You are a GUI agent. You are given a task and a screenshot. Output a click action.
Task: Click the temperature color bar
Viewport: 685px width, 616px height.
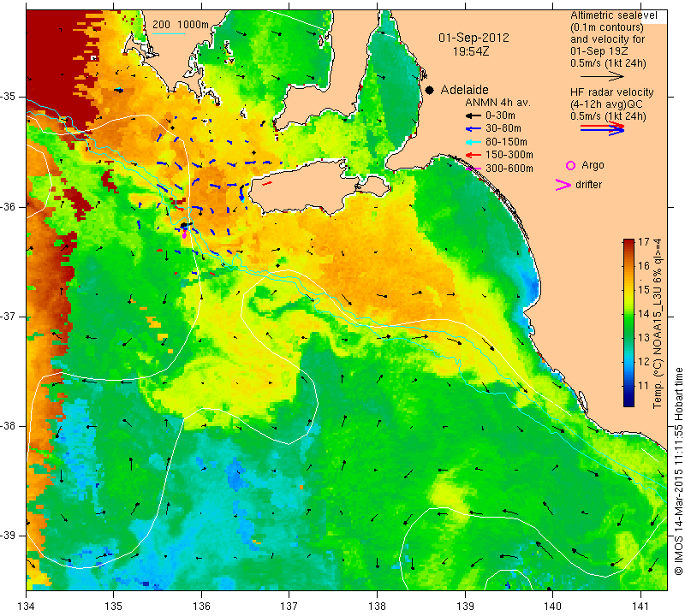(x=628, y=323)
